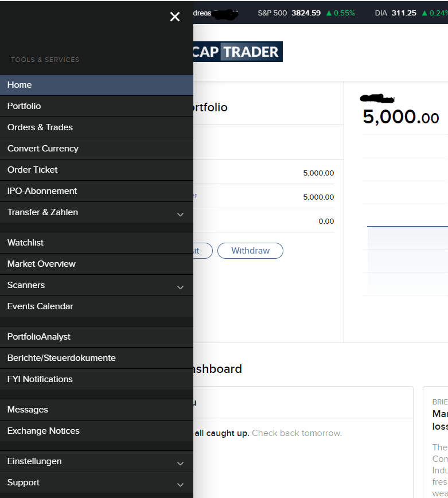The width and height of the screenshot is (448, 498).
Task: Select IPO-Abonnement
Action: coord(96,191)
